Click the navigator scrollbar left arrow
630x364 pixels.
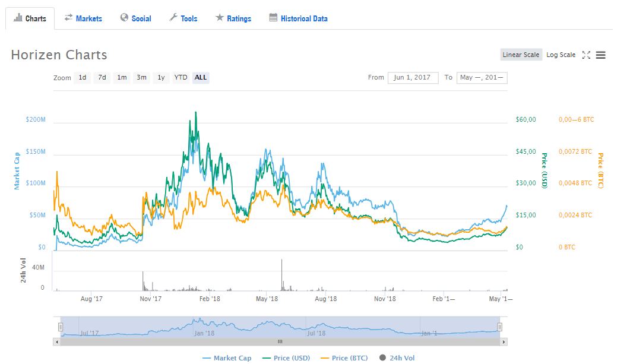(57, 342)
